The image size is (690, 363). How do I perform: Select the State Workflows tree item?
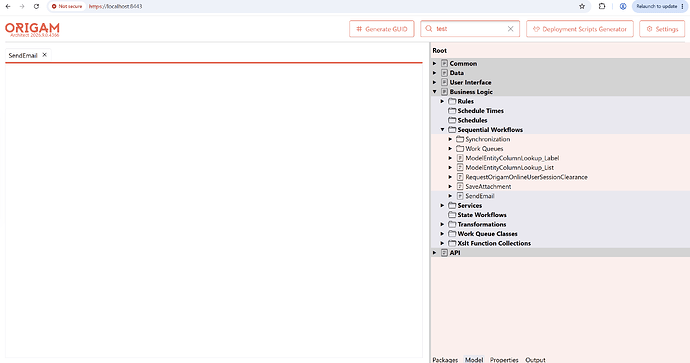[482, 215]
